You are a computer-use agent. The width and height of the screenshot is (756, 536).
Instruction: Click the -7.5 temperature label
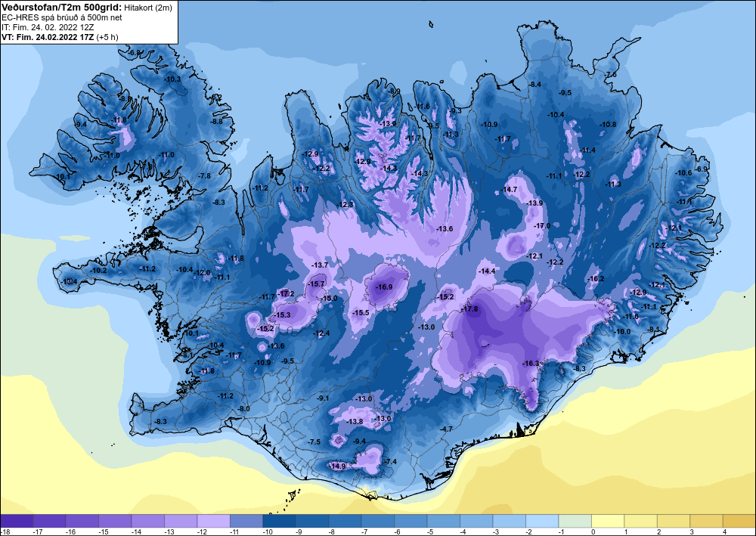tap(314, 442)
